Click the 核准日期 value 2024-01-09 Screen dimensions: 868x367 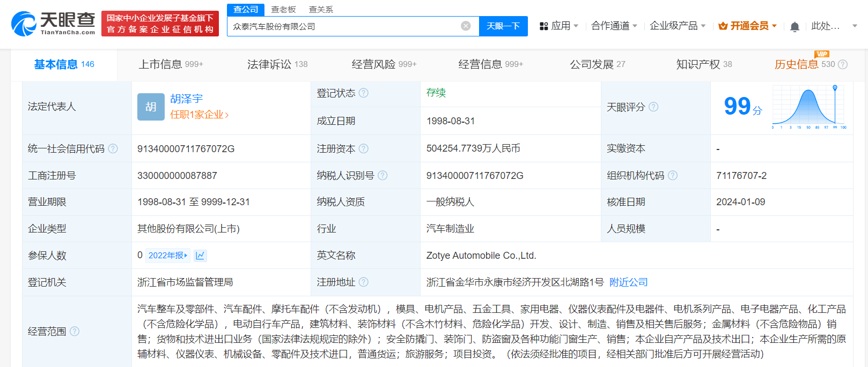pos(741,202)
